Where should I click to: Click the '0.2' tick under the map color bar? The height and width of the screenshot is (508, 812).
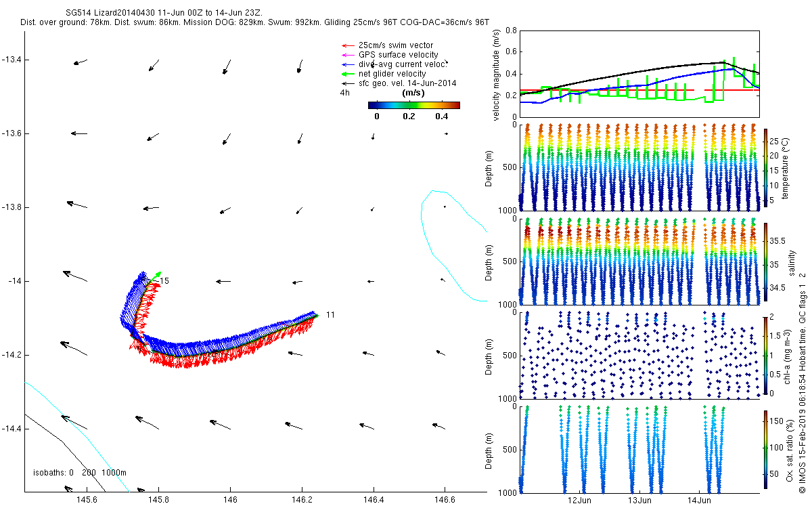point(409,117)
